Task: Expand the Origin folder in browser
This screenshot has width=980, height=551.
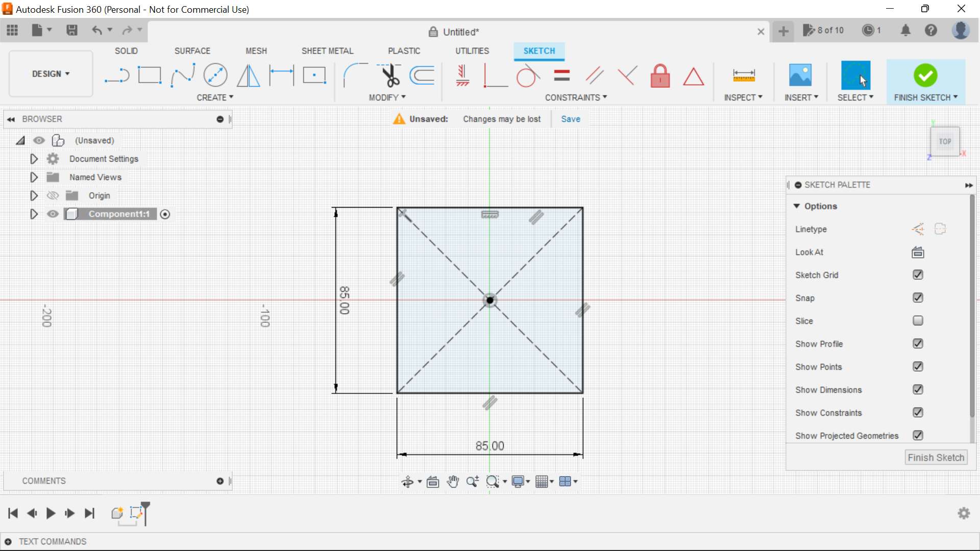Action: tap(34, 195)
